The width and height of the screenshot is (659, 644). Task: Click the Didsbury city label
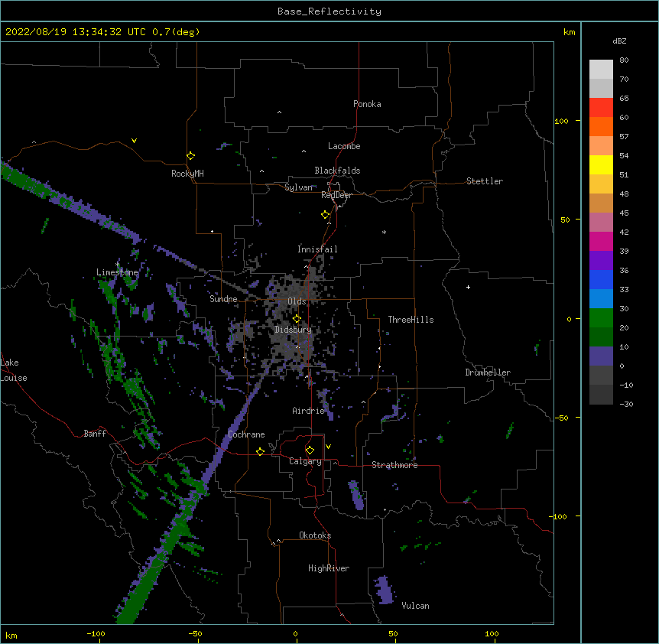(294, 330)
